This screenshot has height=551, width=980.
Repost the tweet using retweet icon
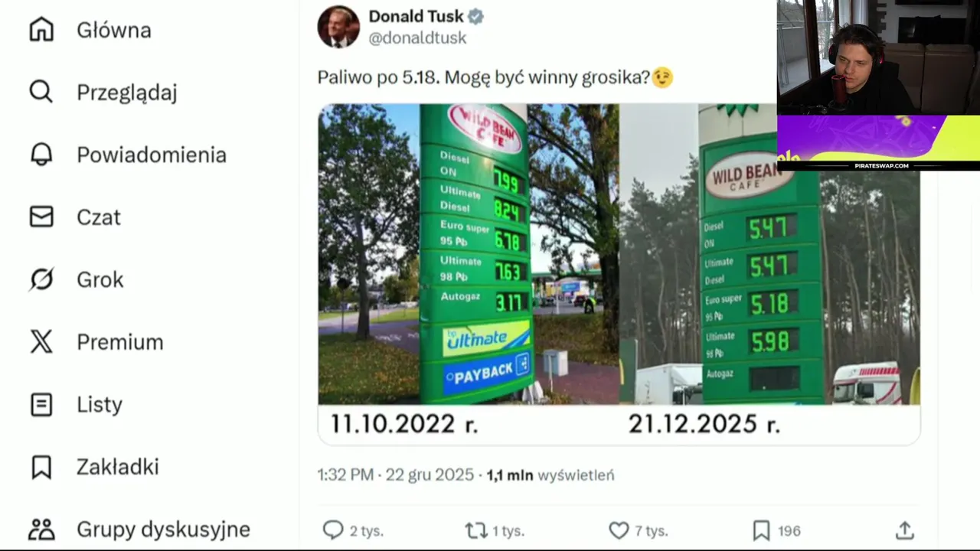click(475, 530)
